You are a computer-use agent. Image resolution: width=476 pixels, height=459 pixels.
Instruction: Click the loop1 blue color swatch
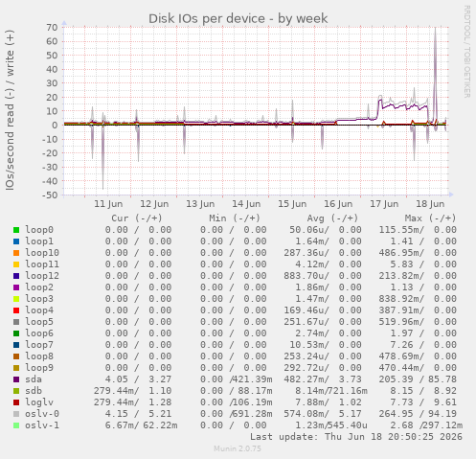click(x=16, y=241)
